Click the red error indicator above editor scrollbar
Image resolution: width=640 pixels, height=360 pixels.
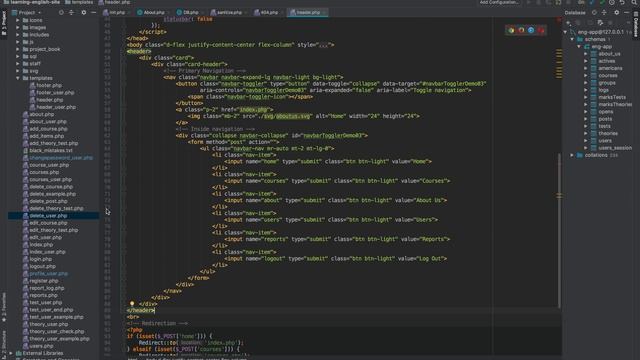tap(559, 20)
